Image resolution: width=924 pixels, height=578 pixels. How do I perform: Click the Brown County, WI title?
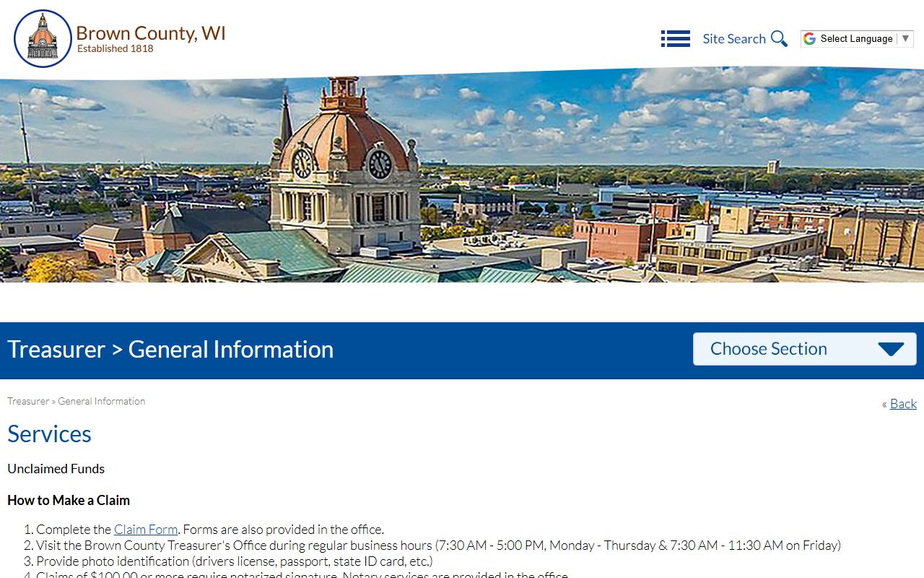(x=151, y=33)
